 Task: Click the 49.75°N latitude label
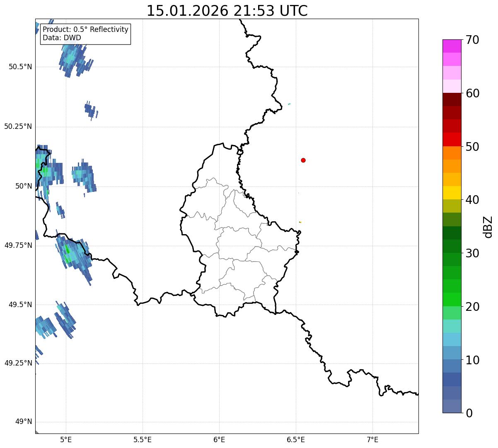18,245
